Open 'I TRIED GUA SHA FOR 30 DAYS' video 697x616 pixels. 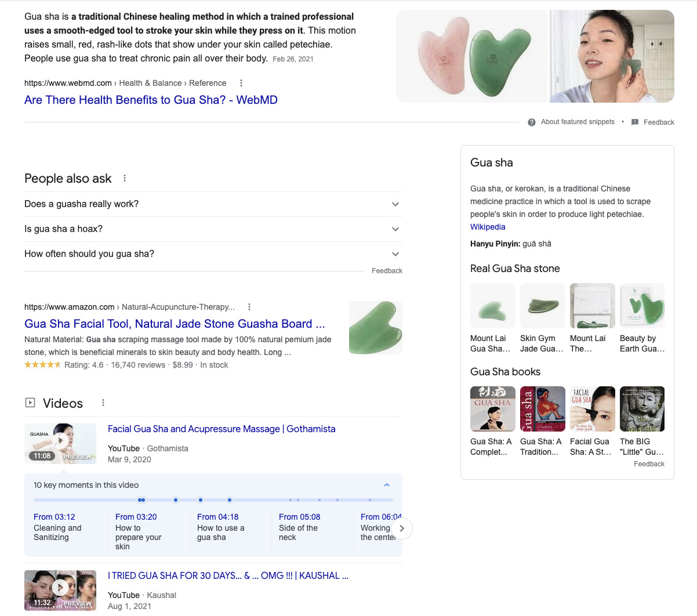coord(228,575)
